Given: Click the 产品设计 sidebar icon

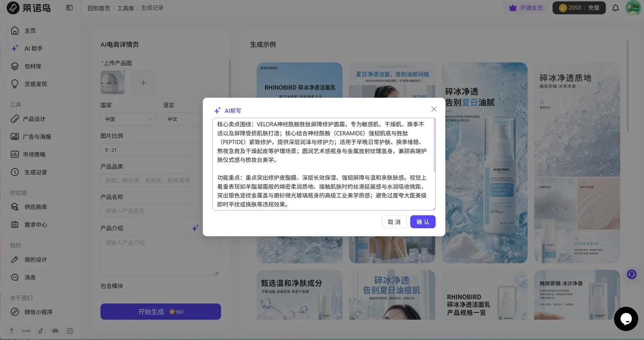Looking at the screenshot, I should coord(15,119).
